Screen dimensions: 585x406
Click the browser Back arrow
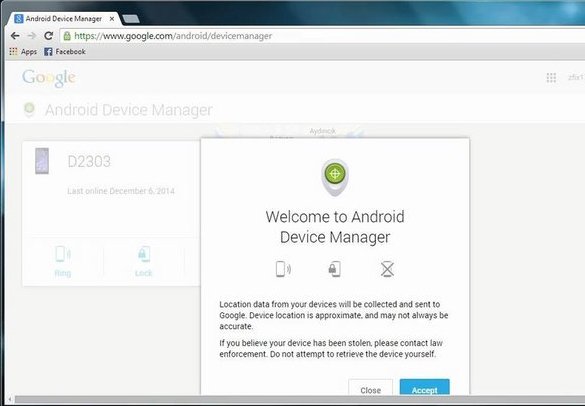pyautogui.click(x=15, y=36)
